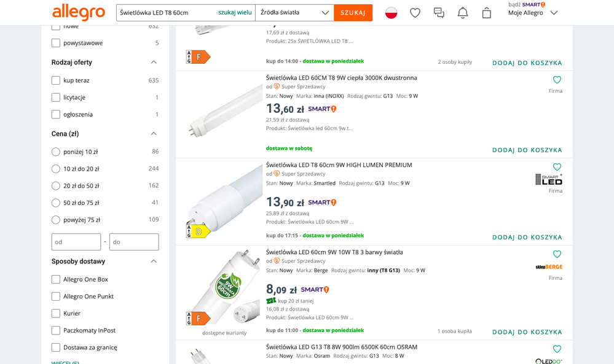Click the Polish flag language icon
Screen dimensions: 614x364
pyautogui.click(x=392, y=13)
